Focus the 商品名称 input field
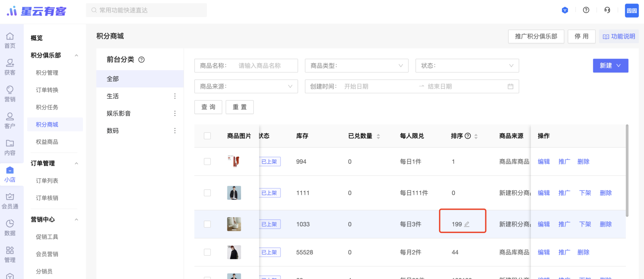 pyautogui.click(x=246, y=65)
